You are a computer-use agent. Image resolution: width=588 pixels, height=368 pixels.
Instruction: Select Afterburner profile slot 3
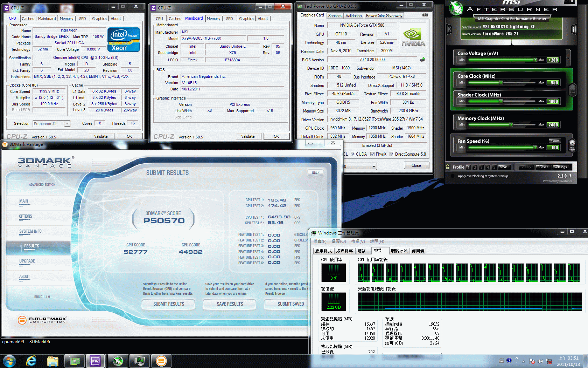[x=481, y=167]
